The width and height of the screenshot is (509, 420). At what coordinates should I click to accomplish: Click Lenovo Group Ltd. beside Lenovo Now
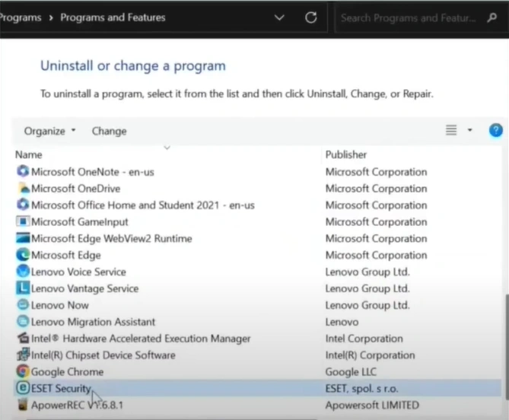point(367,305)
